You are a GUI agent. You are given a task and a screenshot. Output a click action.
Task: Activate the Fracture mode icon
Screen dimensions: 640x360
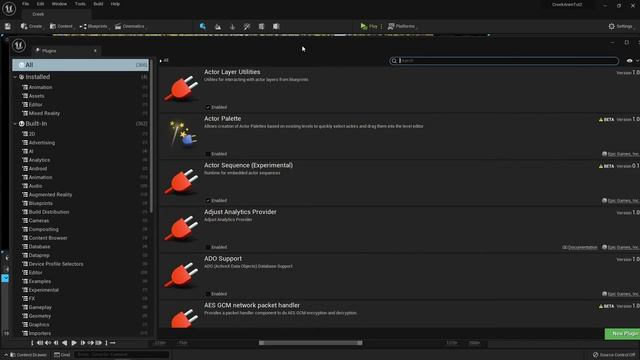click(x=276, y=27)
